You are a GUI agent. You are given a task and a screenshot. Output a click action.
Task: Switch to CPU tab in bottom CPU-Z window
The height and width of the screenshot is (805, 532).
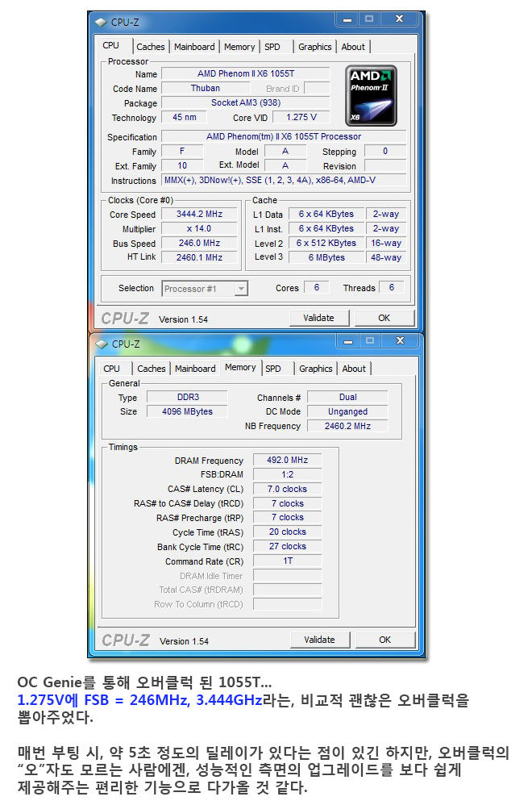tap(111, 369)
